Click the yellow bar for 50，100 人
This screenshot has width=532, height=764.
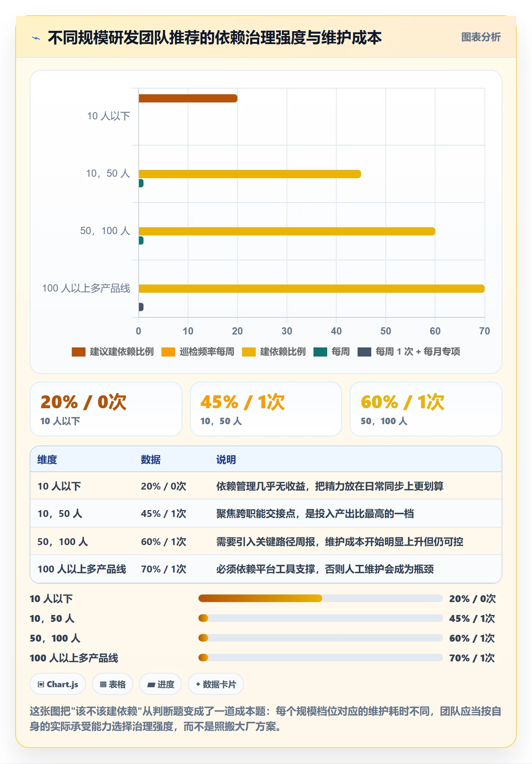287,231
